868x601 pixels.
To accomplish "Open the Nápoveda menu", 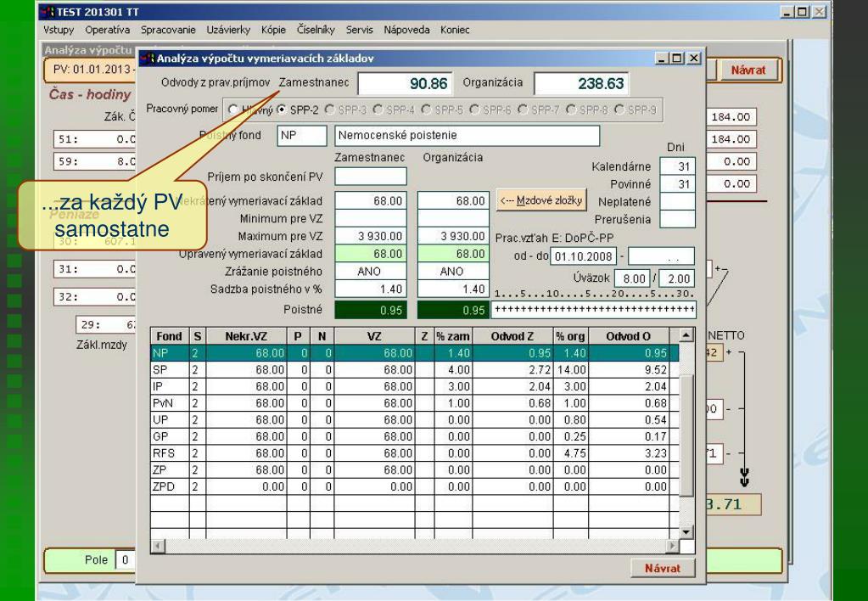I will [x=407, y=30].
